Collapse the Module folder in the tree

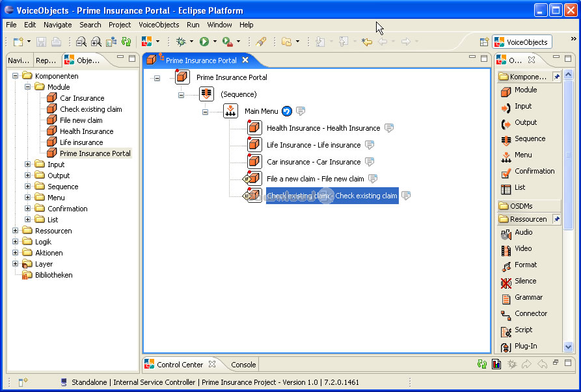[28, 87]
